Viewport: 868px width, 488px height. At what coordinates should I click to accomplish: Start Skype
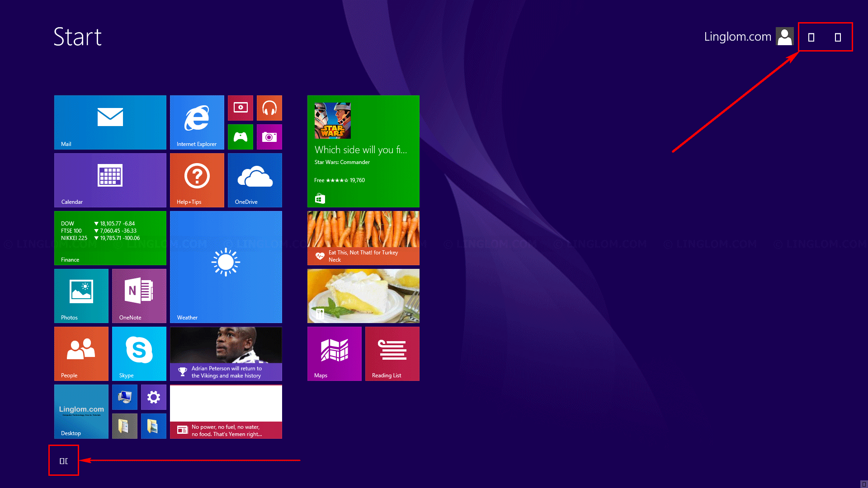139,353
